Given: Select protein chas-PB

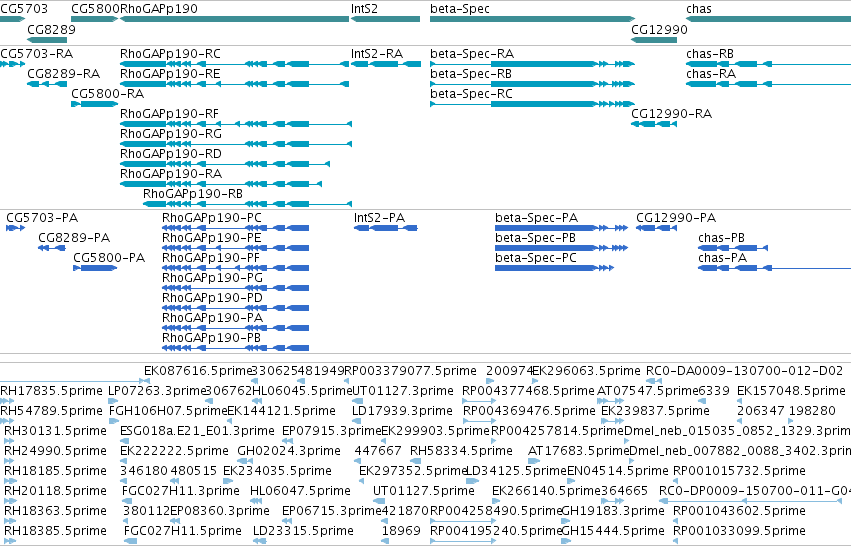Looking at the screenshot, I should pyautogui.click(x=721, y=238).
